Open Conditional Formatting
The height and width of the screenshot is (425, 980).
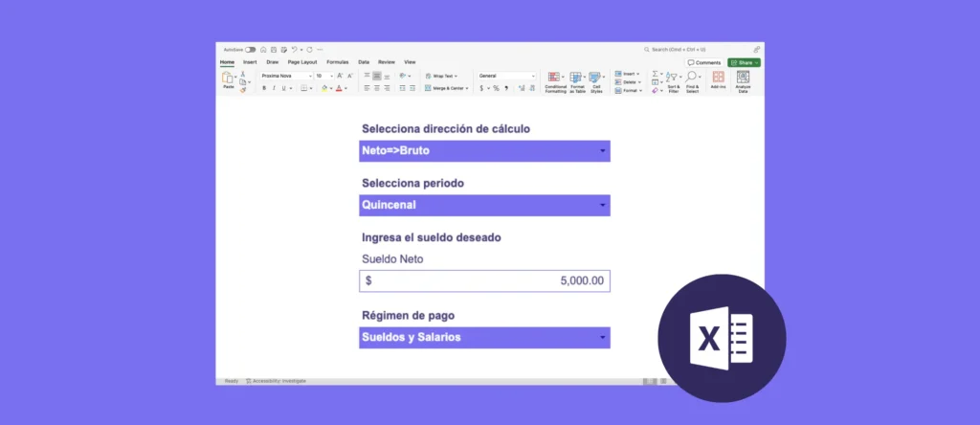pos(556,82)
